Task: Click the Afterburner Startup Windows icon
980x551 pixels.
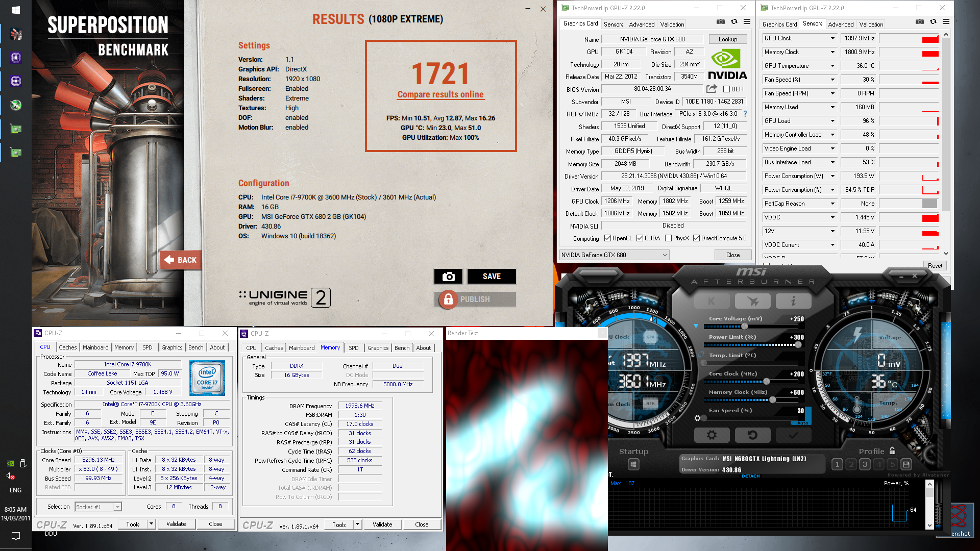Action: tap(633, 464)
